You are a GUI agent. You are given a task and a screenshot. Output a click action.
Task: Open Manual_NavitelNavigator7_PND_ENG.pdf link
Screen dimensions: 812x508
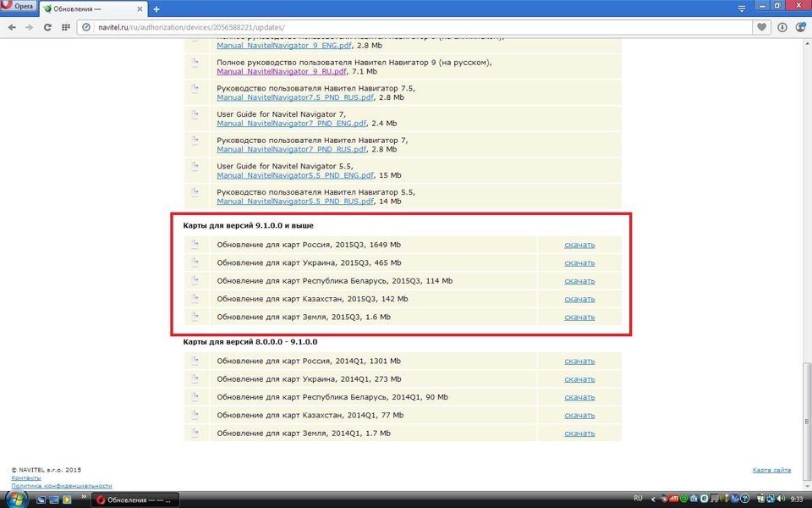pyautogui.click(x=292, y=124)
